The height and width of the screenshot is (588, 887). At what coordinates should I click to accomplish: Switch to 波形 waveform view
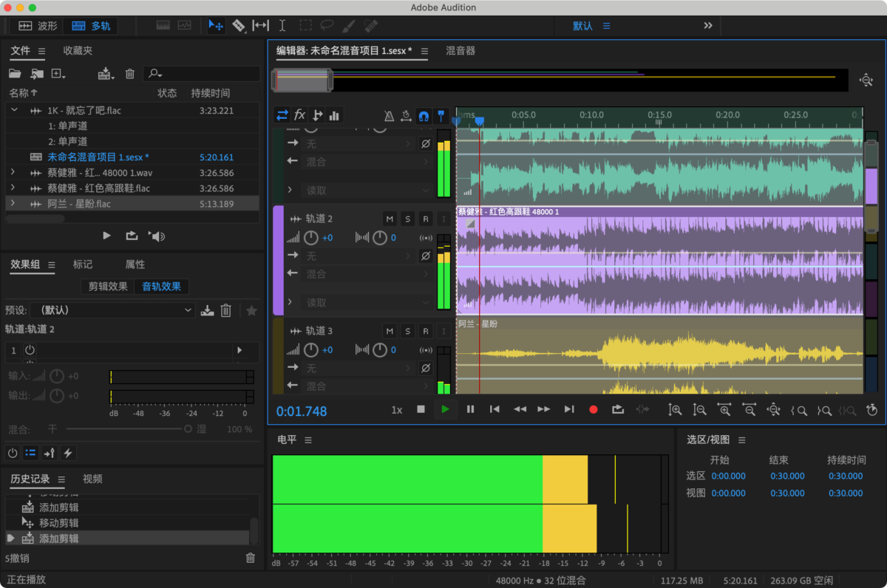(x=38, y=26)
